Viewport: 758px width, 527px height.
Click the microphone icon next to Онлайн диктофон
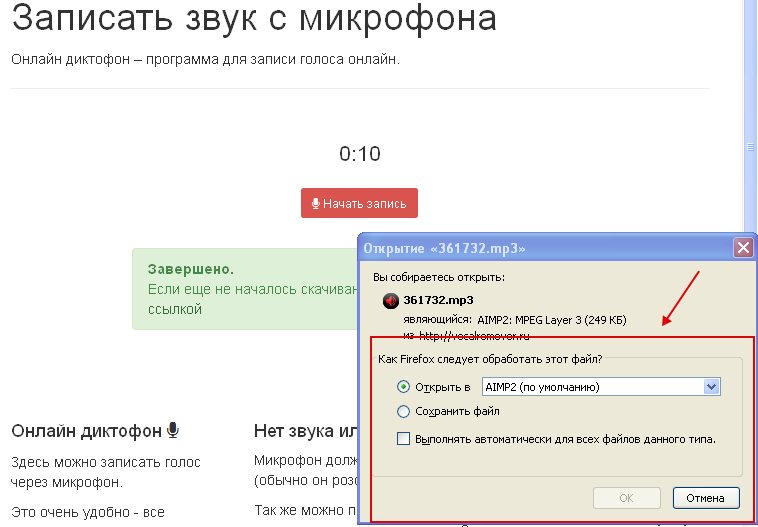coord(173,430)
